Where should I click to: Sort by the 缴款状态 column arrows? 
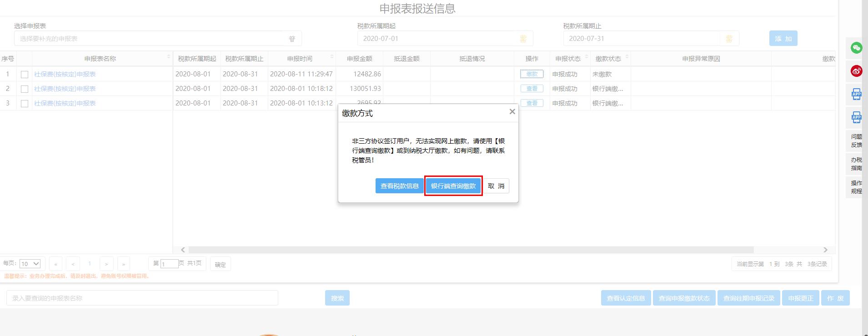pyautogui.click(x=627, y=57)
